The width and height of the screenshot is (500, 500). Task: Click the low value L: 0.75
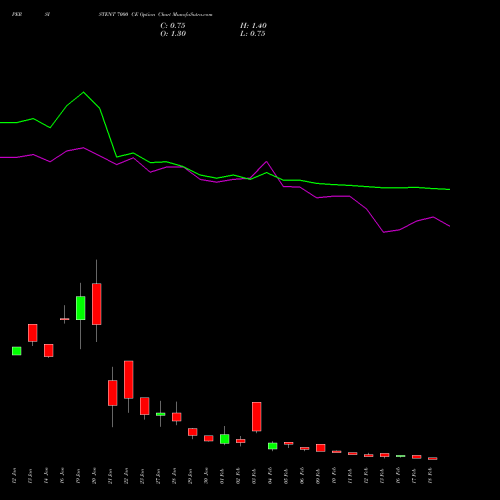[253, 34]
